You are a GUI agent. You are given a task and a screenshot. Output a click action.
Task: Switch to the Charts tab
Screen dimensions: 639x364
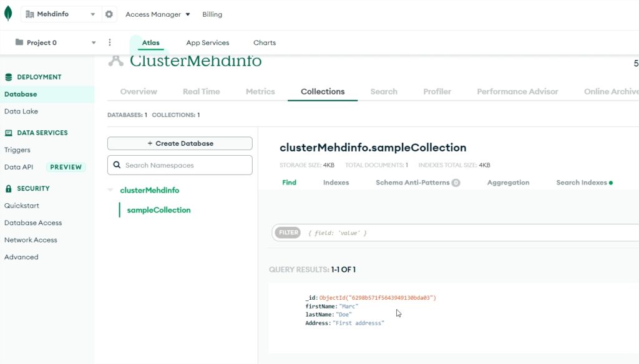coord(265,42)
